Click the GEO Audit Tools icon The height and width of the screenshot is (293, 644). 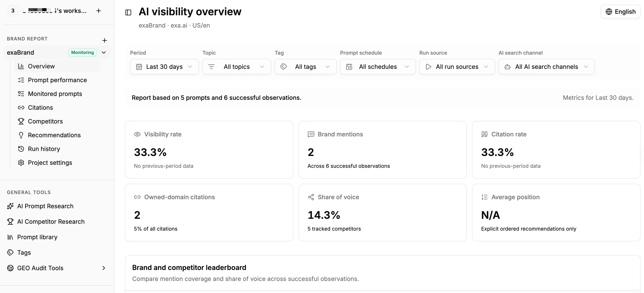[x=10, y=268]
